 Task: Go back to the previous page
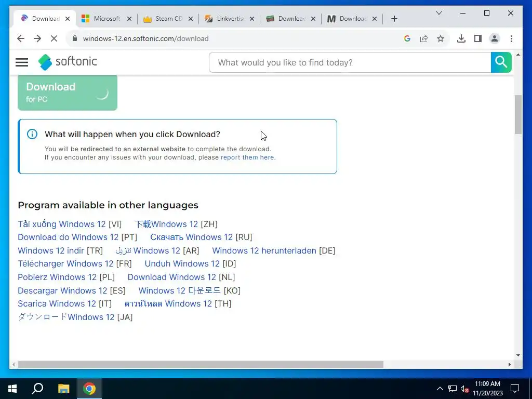click(x=21, y=38)
